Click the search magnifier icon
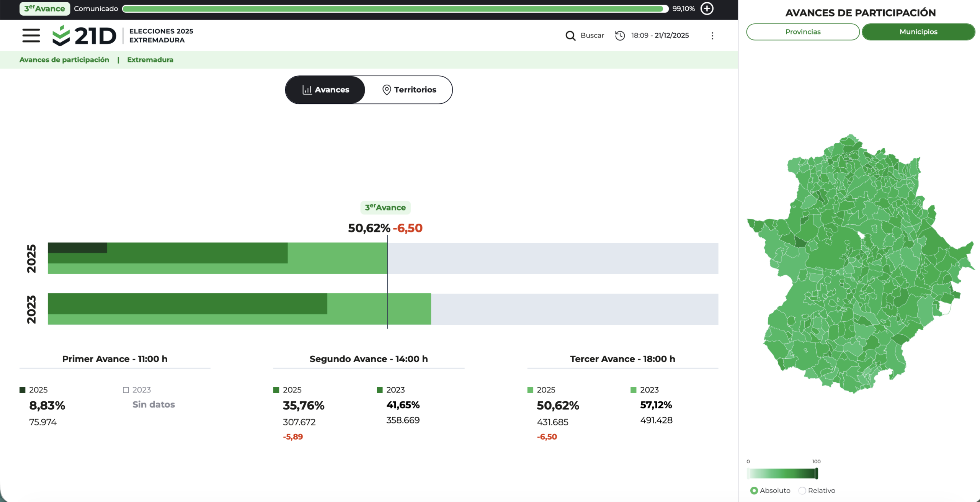Screen dimensions: 980x502 point(570,36)
